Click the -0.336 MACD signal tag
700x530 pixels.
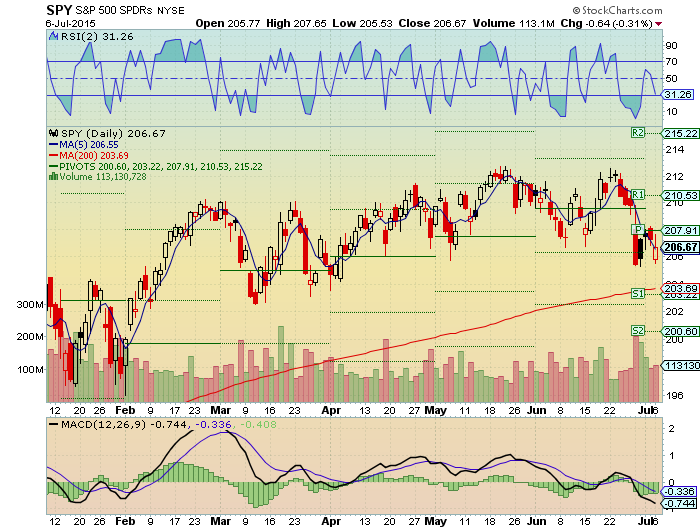tap(679, 492)
